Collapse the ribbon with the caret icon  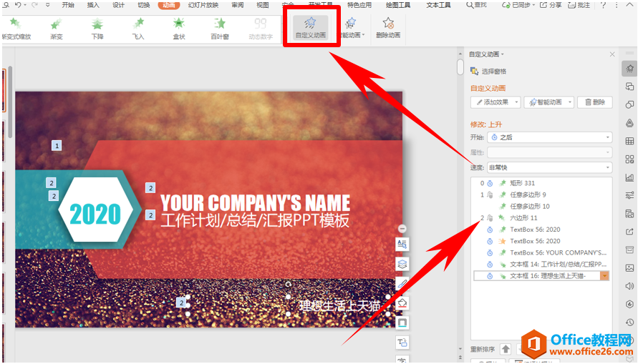point(629,5)
